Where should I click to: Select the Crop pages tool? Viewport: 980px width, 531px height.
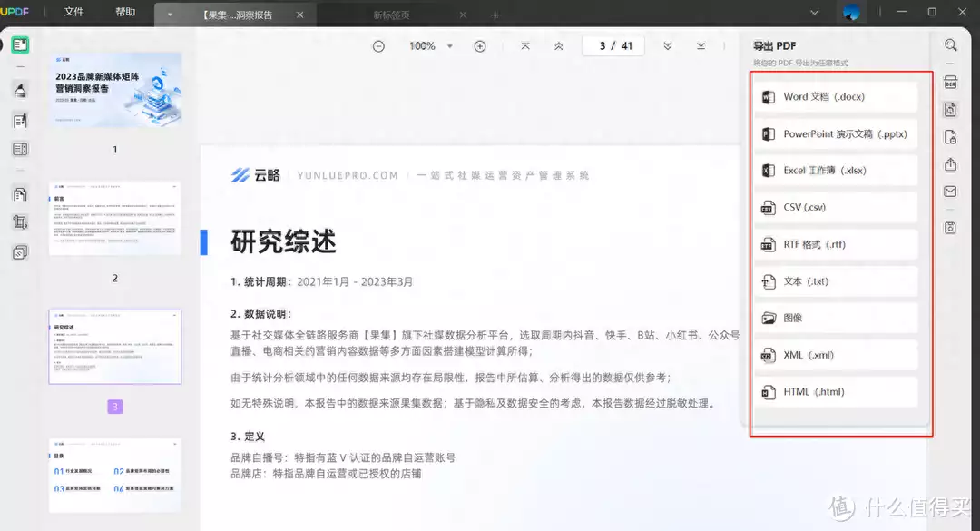pos(20,222)
